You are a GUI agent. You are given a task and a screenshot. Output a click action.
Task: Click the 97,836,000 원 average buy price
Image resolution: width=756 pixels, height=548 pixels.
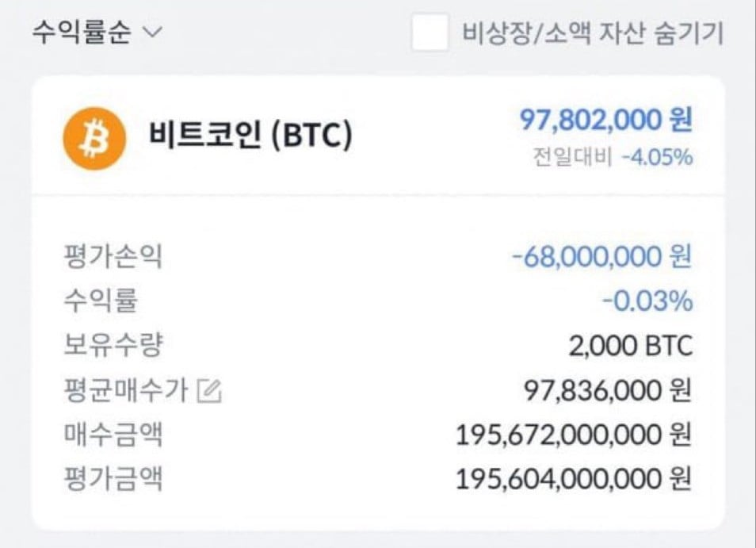(x=608, y=390)
